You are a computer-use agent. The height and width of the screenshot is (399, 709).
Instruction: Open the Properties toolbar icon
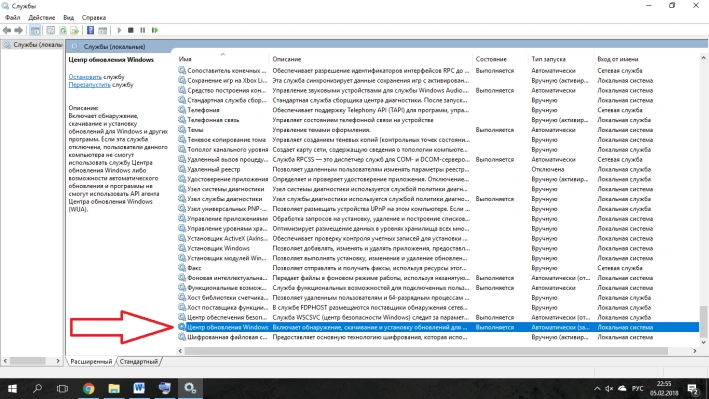(51, 30)
